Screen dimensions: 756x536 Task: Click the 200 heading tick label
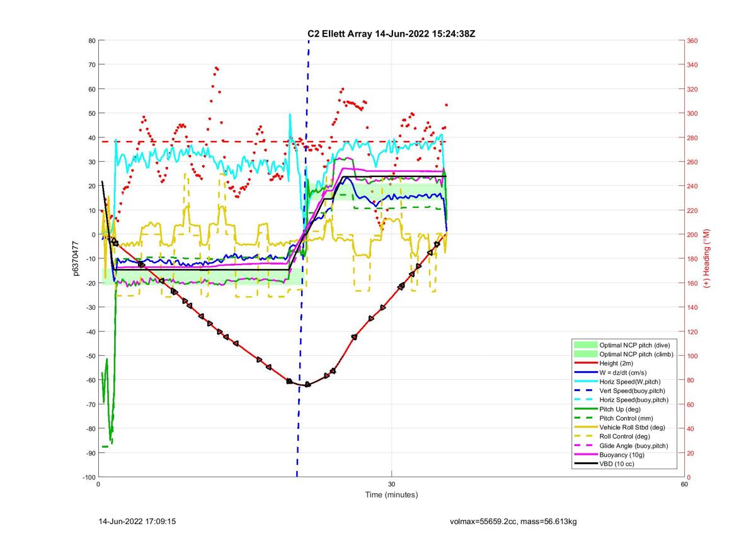pyautogui.click(x=692, y=235)
